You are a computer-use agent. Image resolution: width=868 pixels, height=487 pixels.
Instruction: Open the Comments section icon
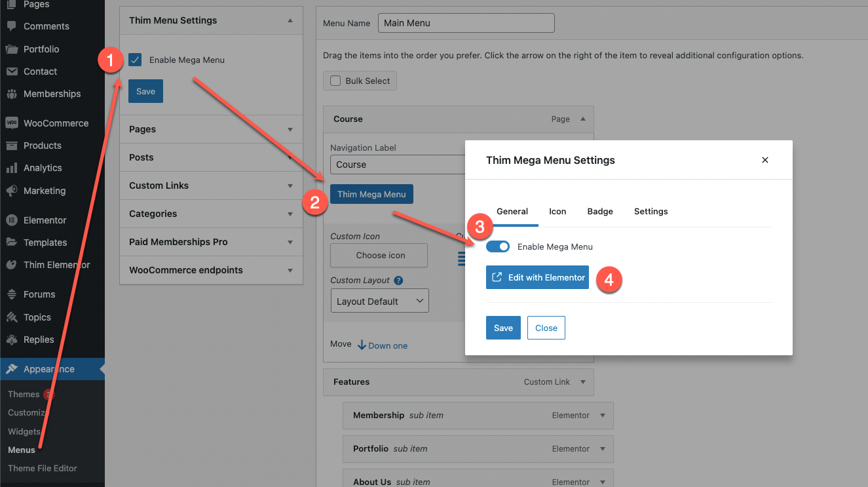pyautogui.click(x=11, y=26)
